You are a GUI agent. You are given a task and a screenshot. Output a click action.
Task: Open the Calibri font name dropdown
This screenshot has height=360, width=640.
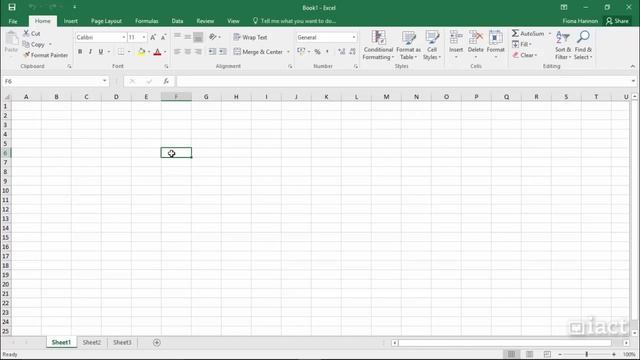pos(123,37)
